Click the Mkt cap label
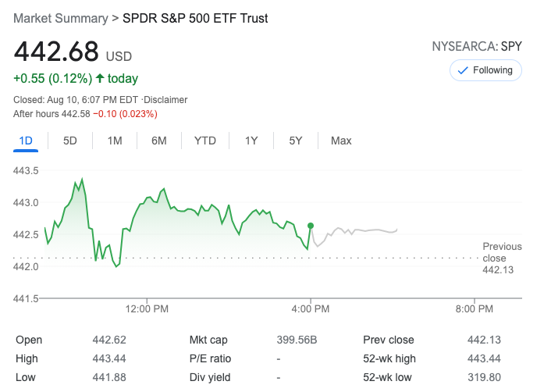 209,340
